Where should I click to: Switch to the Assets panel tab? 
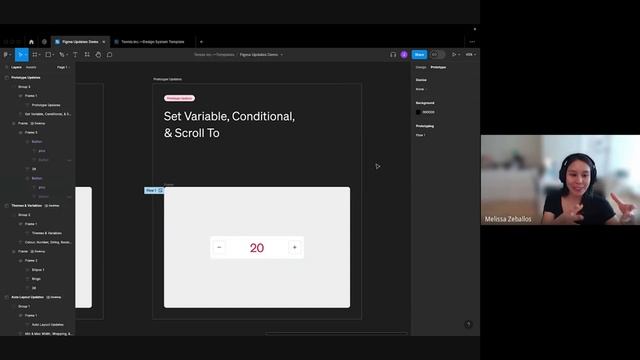click(31, 67)
